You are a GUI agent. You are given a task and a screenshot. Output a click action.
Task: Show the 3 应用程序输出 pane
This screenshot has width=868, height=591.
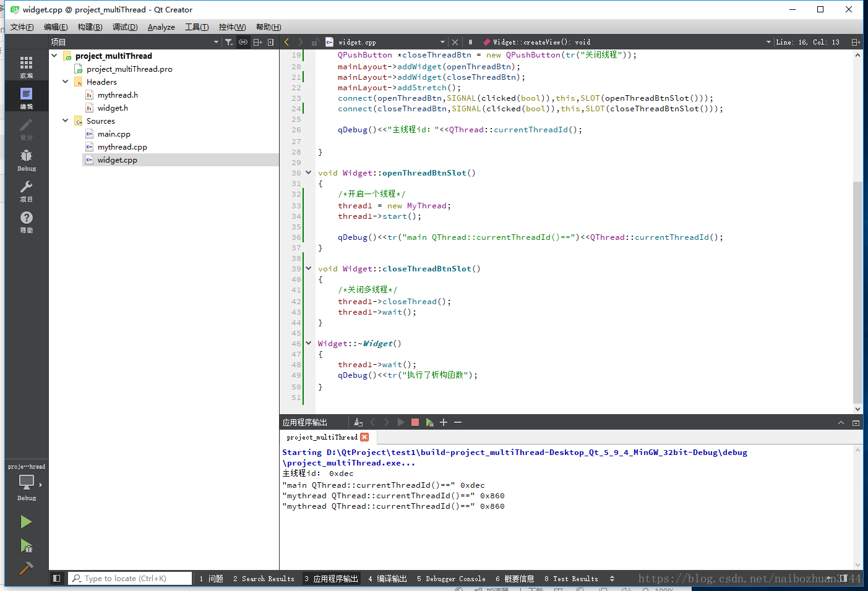coord(331,579)
